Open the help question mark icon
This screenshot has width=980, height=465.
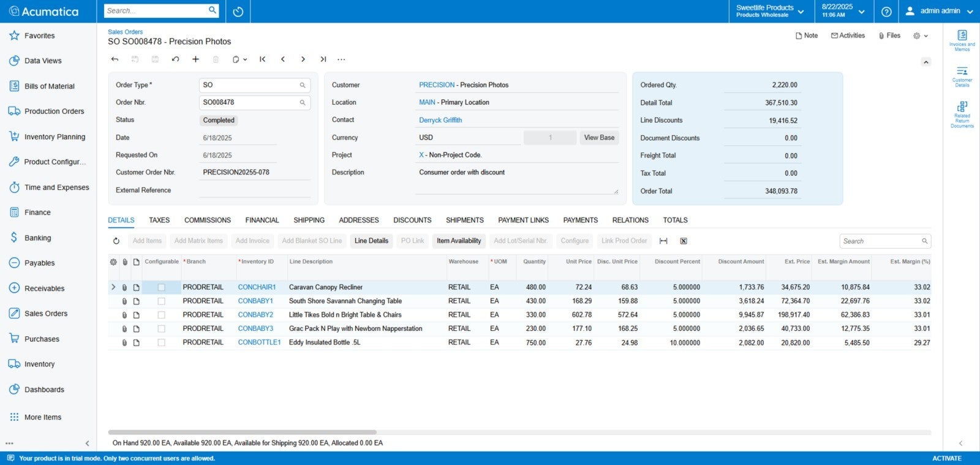(886, 11)
